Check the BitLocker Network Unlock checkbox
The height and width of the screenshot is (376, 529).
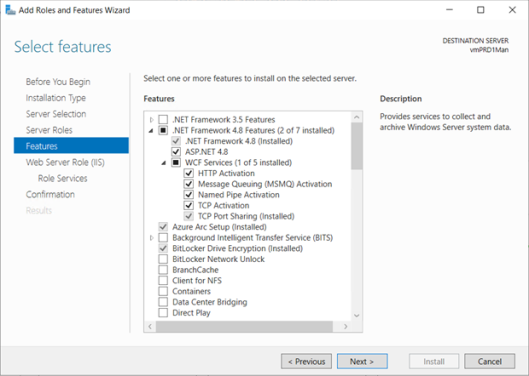click(x=163, y=259)
